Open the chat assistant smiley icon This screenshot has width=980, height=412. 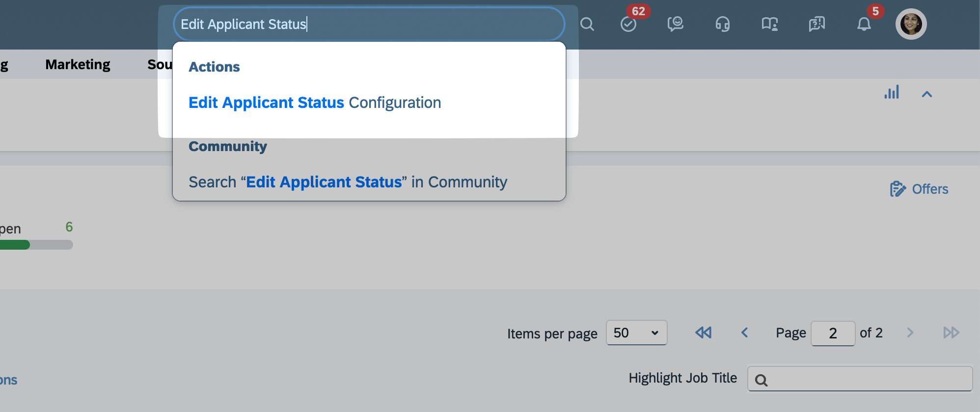pyautogui.click(x=675, y=24)
